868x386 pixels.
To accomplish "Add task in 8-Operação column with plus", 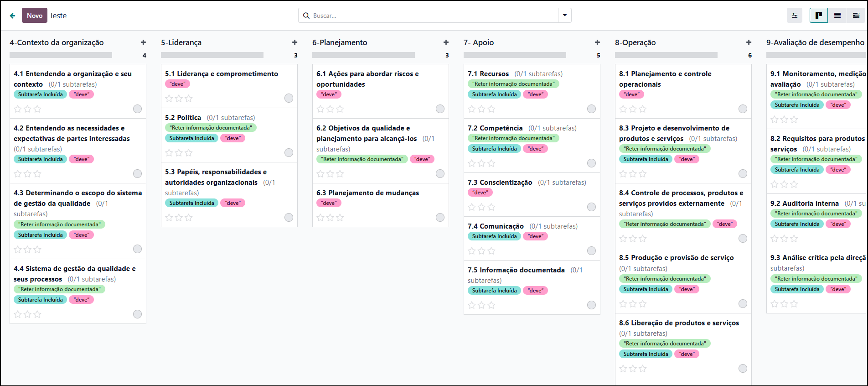I will pos(749,42).
